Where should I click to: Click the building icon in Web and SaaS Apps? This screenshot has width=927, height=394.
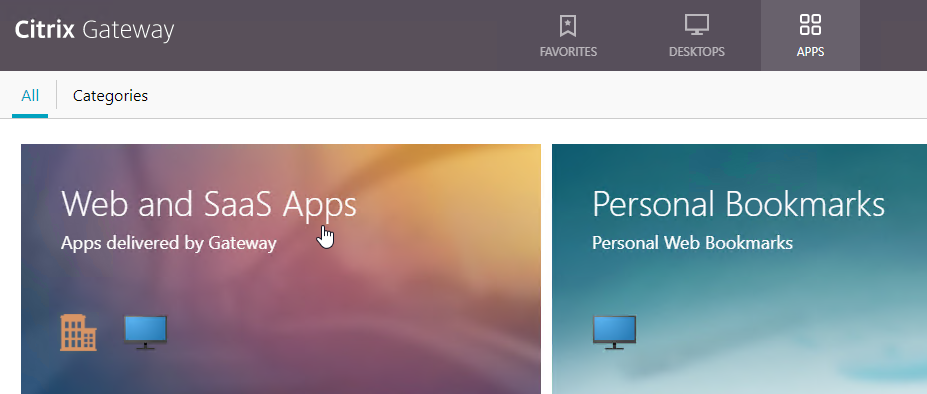pos(78,332)
